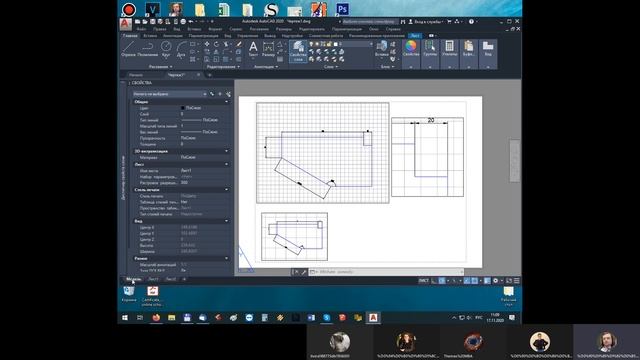Expand the Редактирование panel dropdown

coord(223,67)
